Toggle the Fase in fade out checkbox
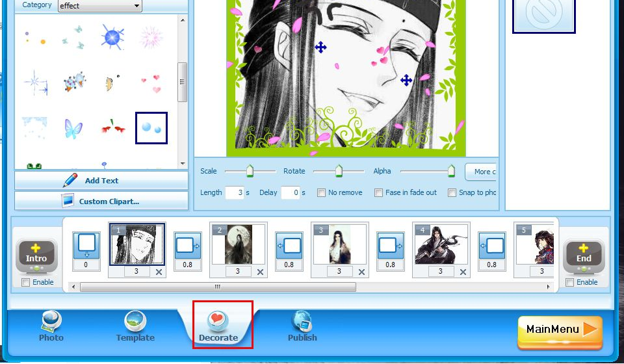Image resolution: width=624 pixels, height=364 pixels. click(378, 192)
